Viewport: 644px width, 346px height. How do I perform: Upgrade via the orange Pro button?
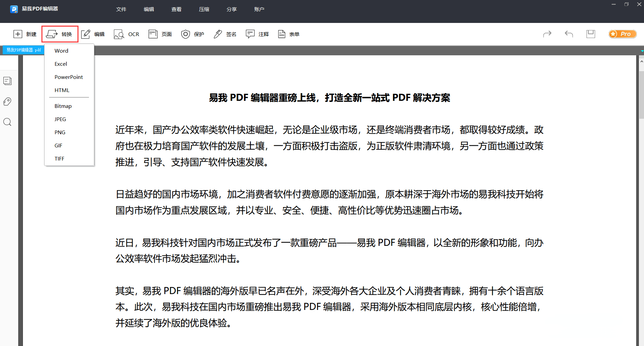622,34
